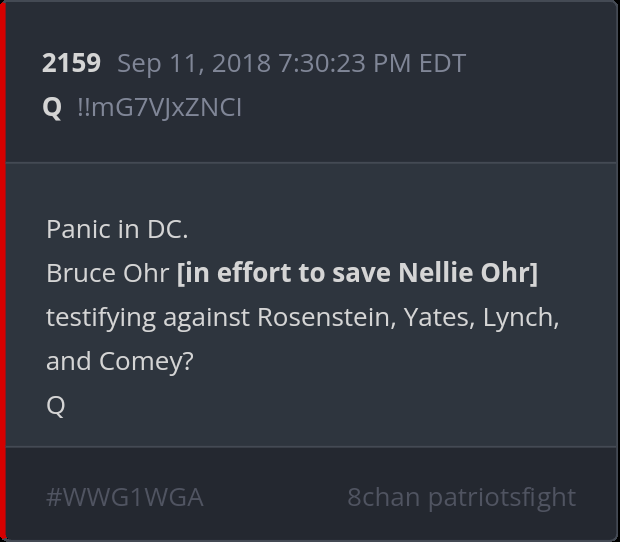Click the word "Panic" in the post

coord(78,229)
